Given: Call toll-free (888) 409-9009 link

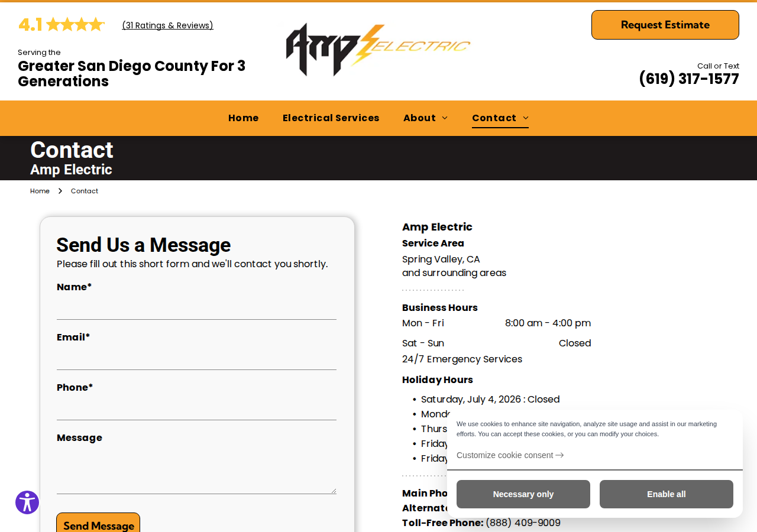Looking at the screenshot, I should pyautogui.click(x=523, y=523).
